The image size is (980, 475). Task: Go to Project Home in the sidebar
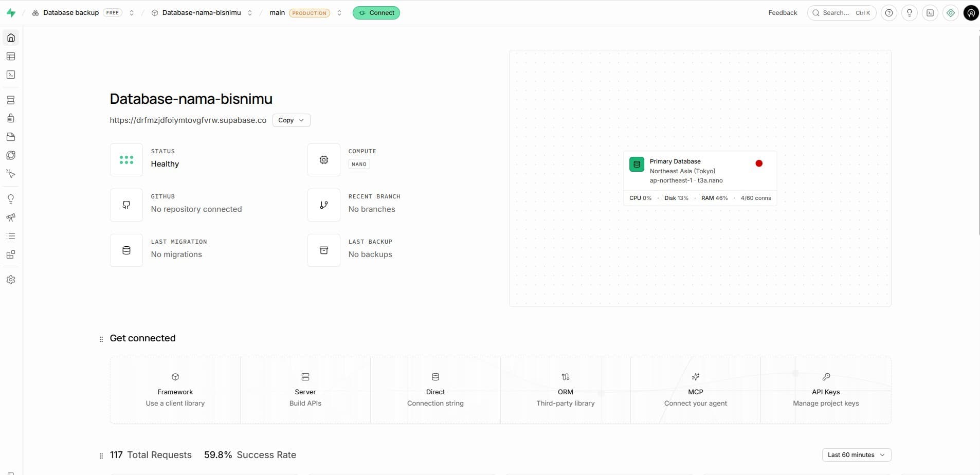(x=11, y=38)
